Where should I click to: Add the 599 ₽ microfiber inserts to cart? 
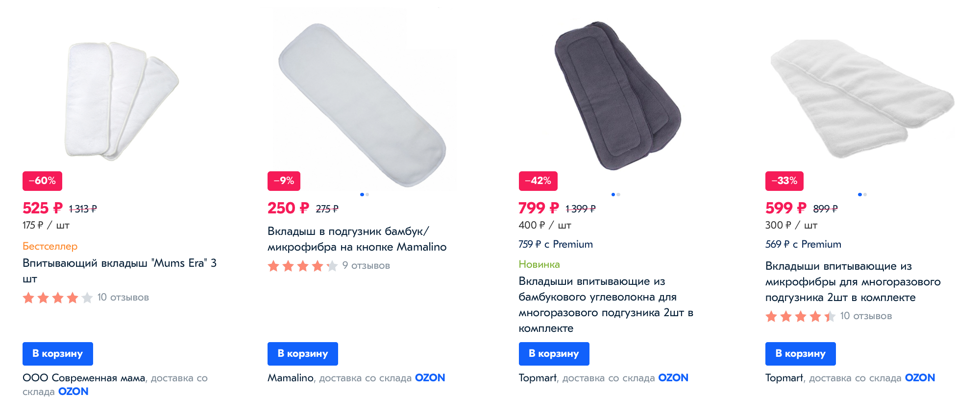[801, 353]
